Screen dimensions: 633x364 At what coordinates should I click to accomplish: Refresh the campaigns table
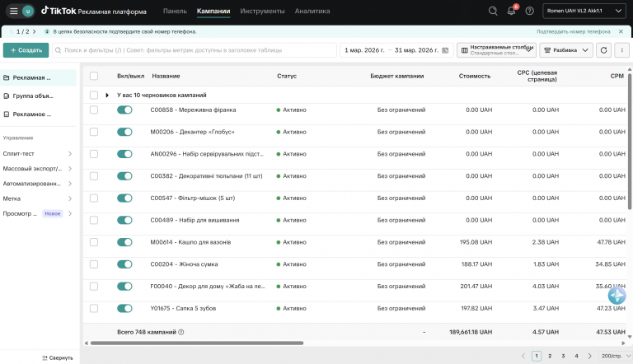pyautogui.click(x=603, y=50)
